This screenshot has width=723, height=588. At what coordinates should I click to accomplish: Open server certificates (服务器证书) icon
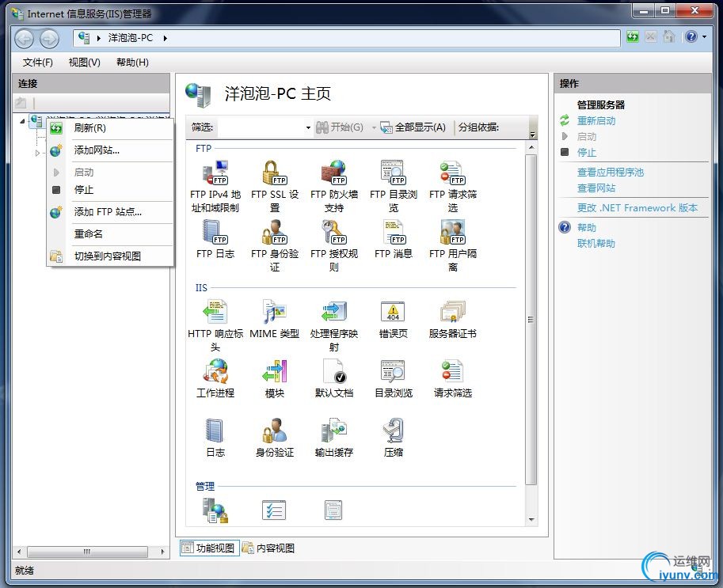(453, 312)
